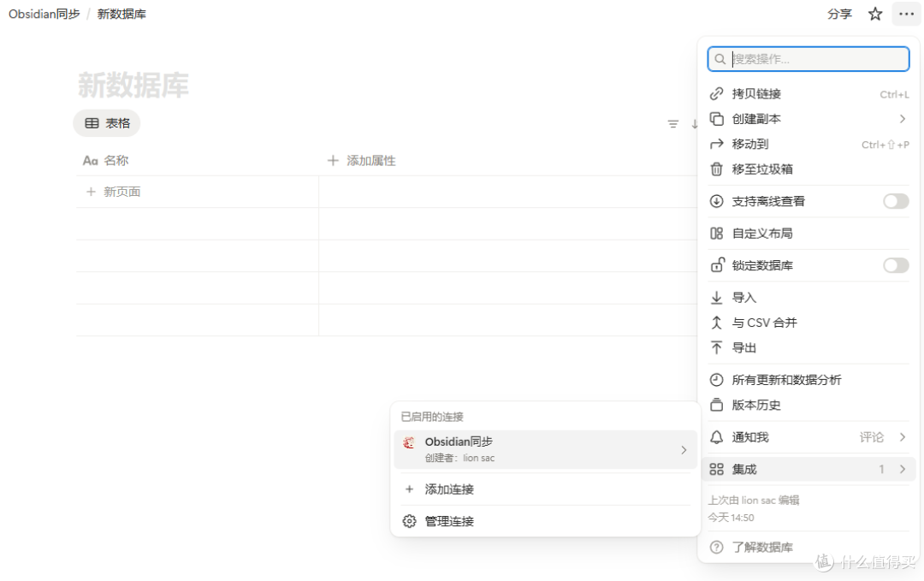Image resolution: width=924 pixels, height=581 pixels.
Task: Click the trash icon beside 移至垃圾箱
Action: point(717,169)
